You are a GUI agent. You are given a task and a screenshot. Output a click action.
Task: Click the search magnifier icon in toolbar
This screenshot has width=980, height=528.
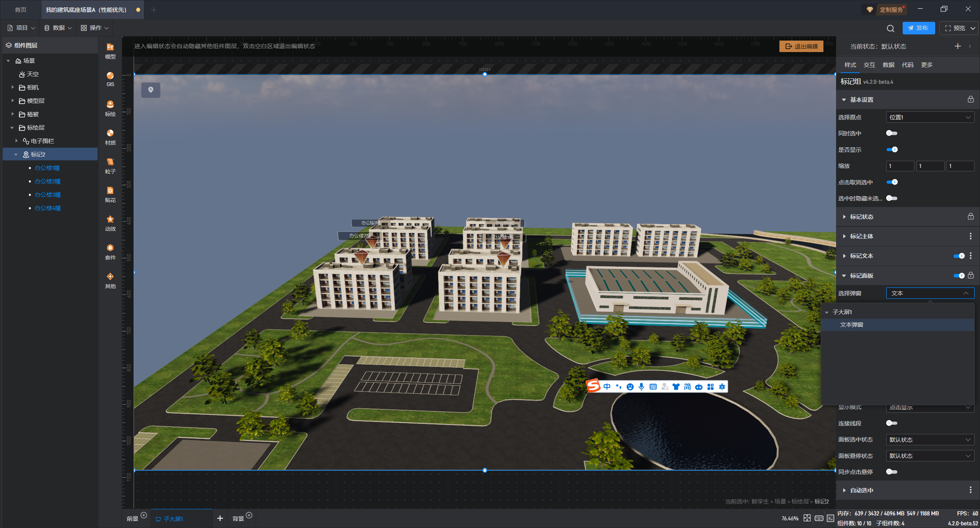pyautogui.click(x=890, y=28)
